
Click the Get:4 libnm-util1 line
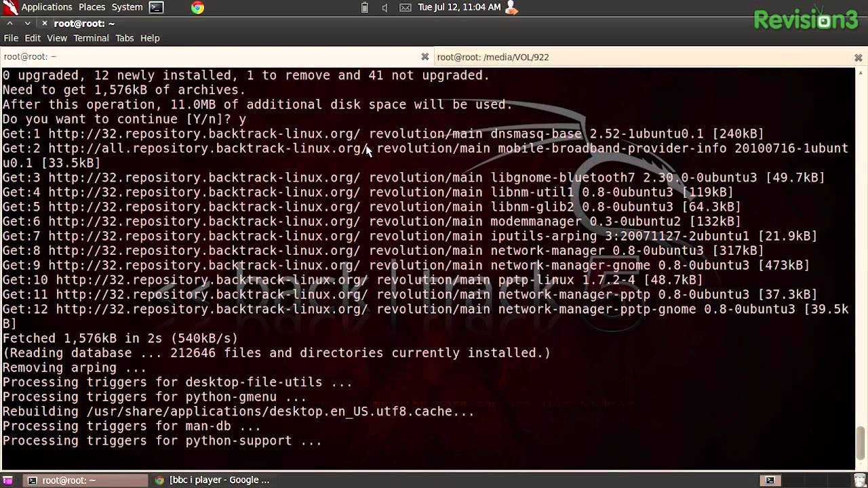tap(368, 192)
